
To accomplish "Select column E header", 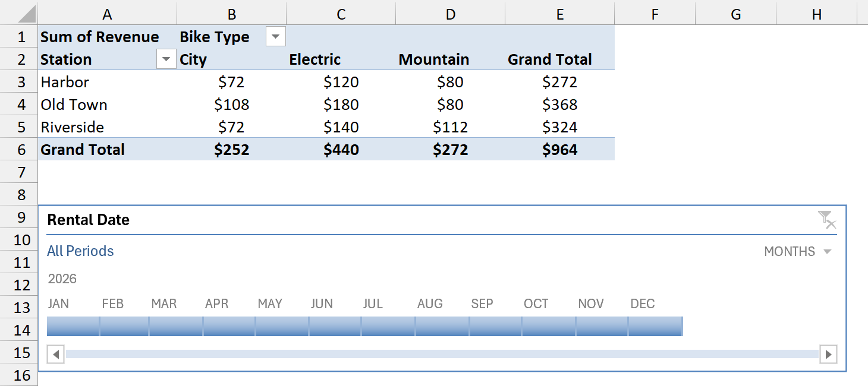I will (x=560, y=14).
